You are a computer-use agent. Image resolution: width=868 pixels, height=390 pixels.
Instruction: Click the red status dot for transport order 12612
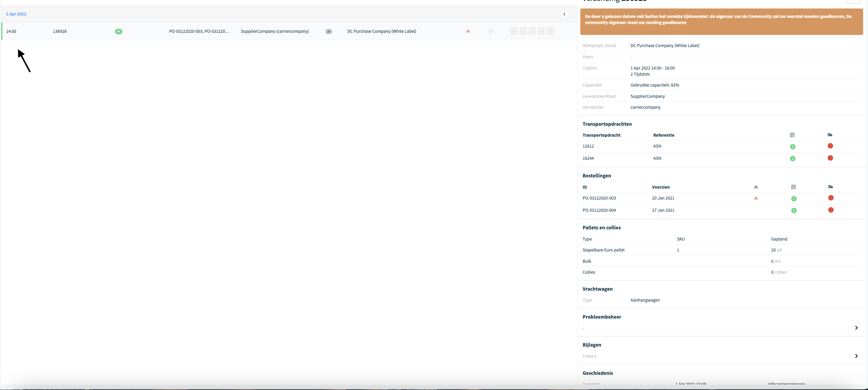point(830,146)
